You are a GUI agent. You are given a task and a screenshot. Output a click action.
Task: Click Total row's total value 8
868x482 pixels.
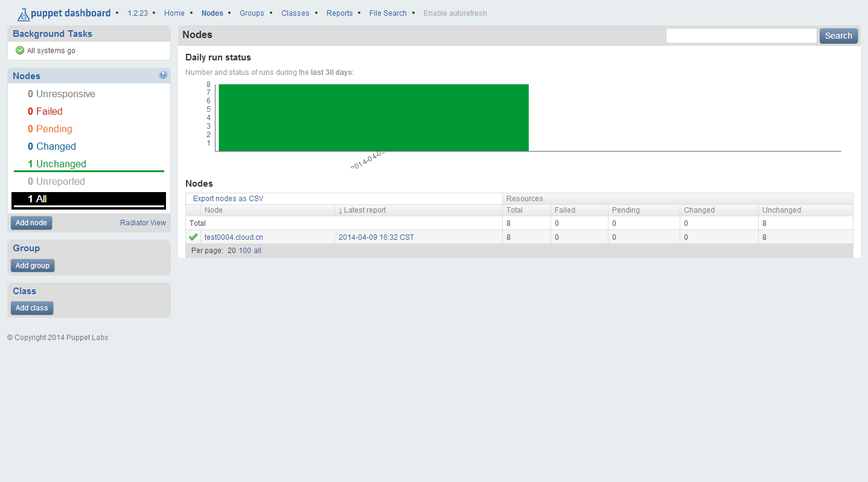[x=508, y=223]
